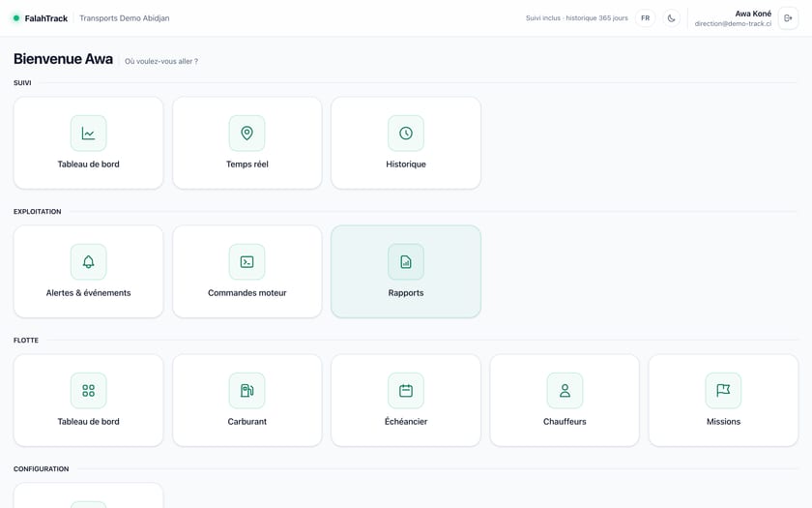Open the Alertes & événements card label

(x=89, y=293)
